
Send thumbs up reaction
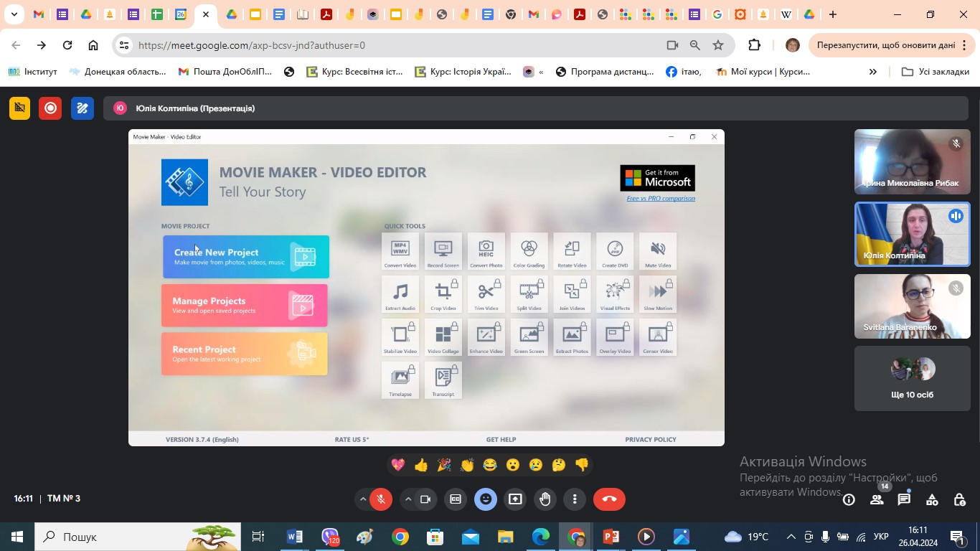(421, 465)
